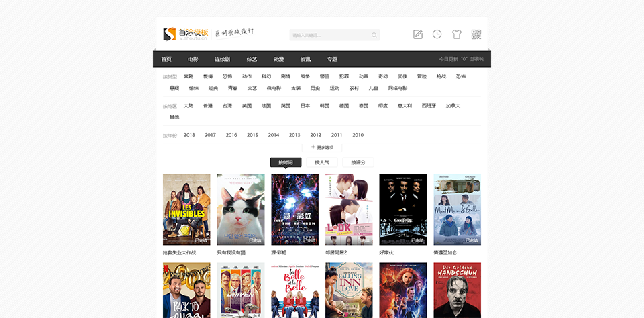Show the QR code icon
644x318 pixels.
[476, 34]
